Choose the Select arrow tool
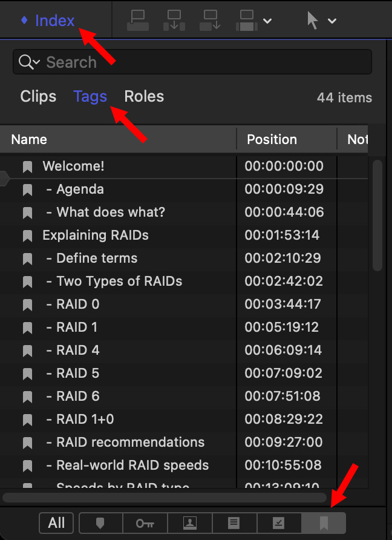This screenshot has width=392, height=540. pyautogui.click(x=312, y=21)
